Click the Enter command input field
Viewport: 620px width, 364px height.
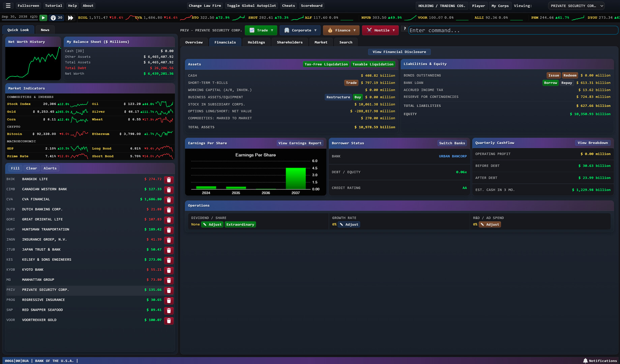[x=512, y=30]
